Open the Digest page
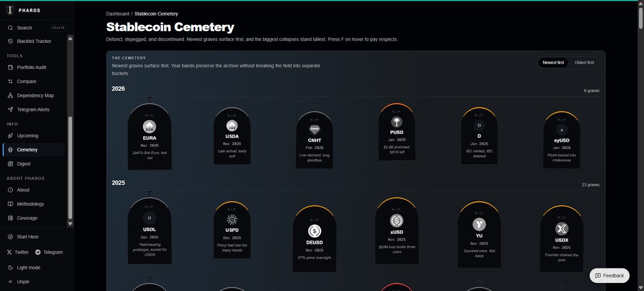644x291 pixels. click(34, 164)
